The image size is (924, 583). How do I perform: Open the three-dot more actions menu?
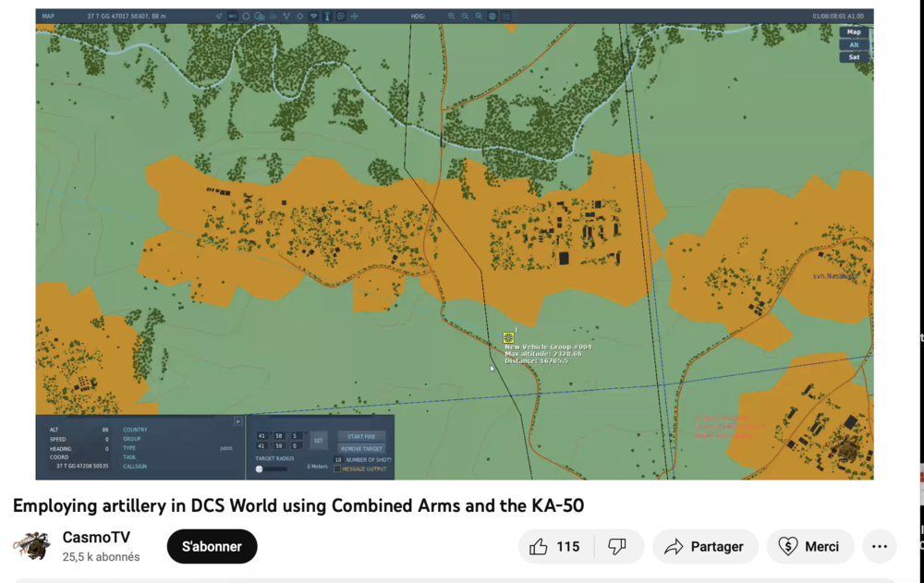point(880,546)
